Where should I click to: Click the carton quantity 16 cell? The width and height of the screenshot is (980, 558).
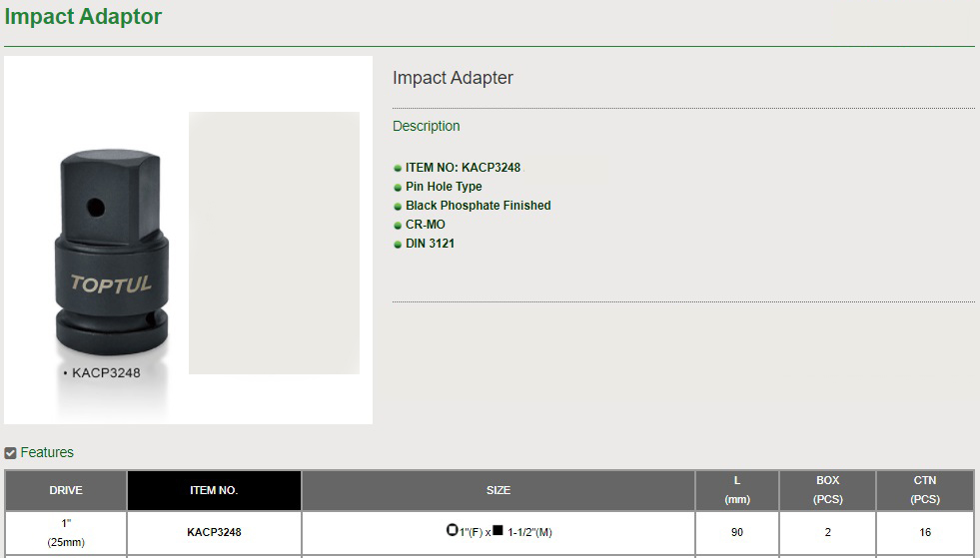tap(925, 532)
